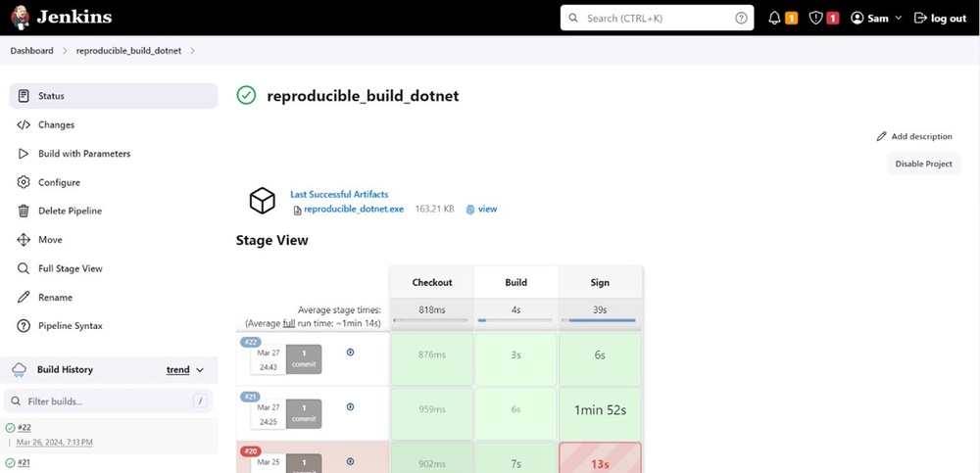Expand reproducible_build_dotnet breadcrumb chevron

point(192,51)
